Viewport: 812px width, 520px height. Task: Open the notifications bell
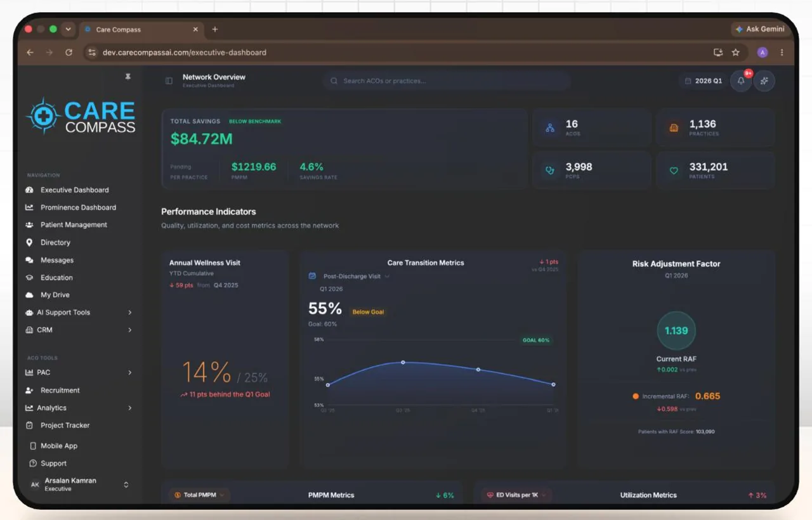(741, 81)
